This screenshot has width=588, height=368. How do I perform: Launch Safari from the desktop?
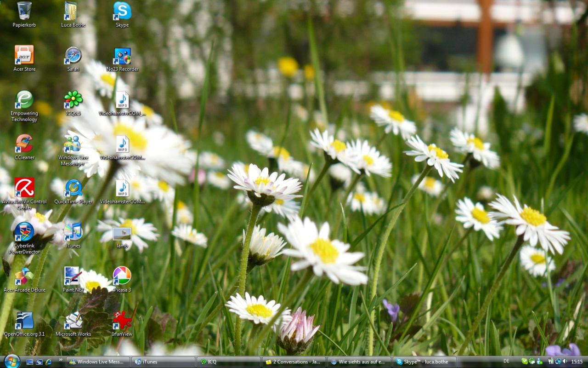click(x=73, y=56)
